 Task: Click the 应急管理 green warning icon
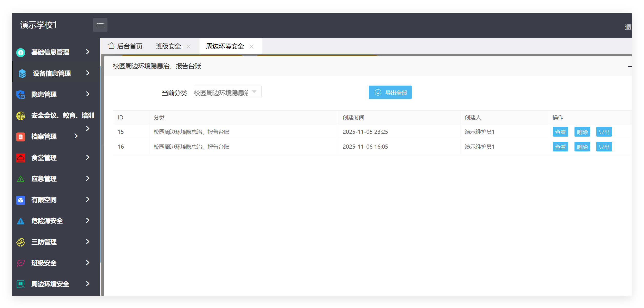pyautogui.click(x=21, y=179)
